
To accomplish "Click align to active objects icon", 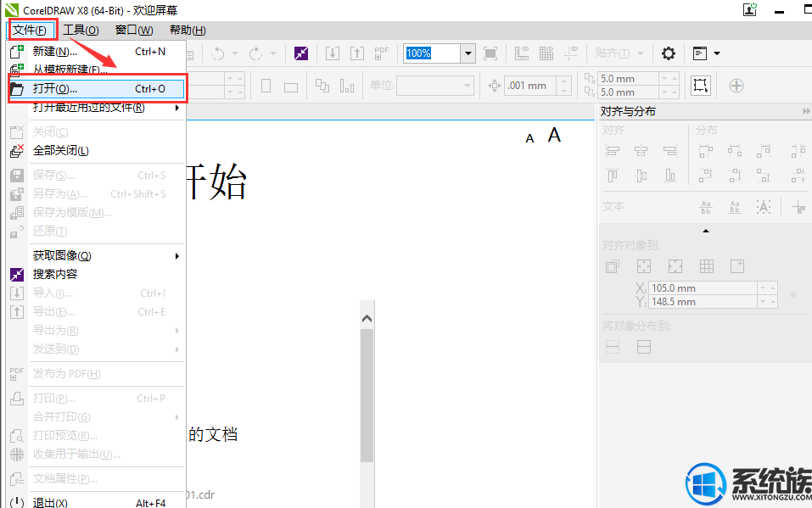I will (612, 266).
